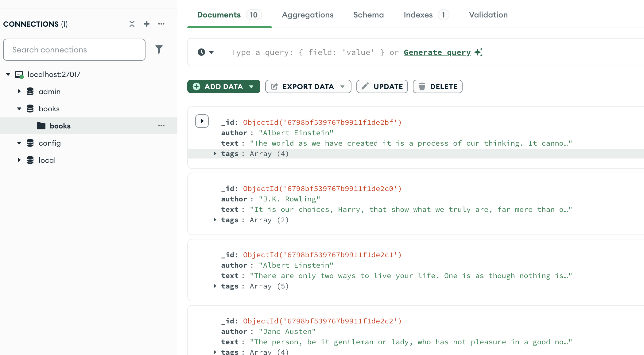Open the Schema tab
644x355 pixels.
(368, 15)
